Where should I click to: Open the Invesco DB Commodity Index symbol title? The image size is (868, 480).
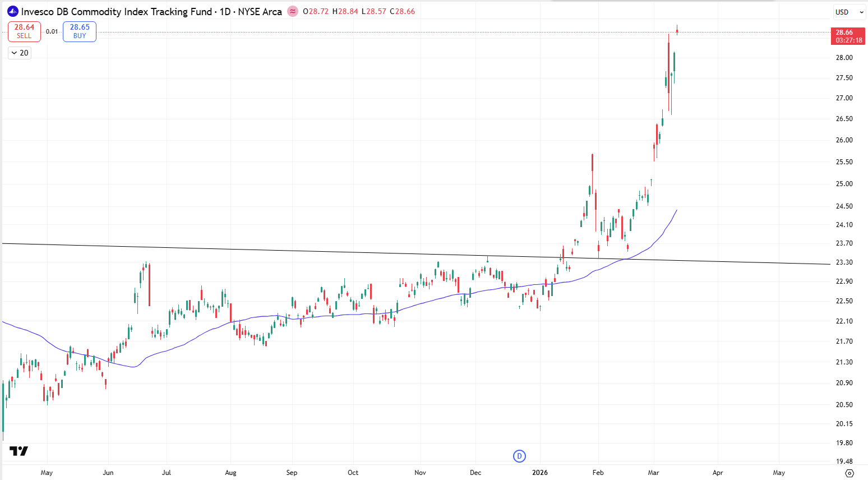(117, 11)
